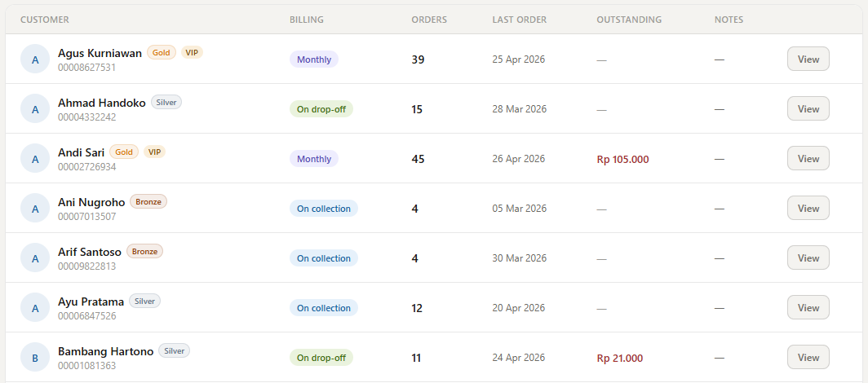Image resolution: width=868 pixels, height=383 pixels.
Task: Sort by the CUSTOMER column header
Action: pyautogui.click(x=45, y=20)
